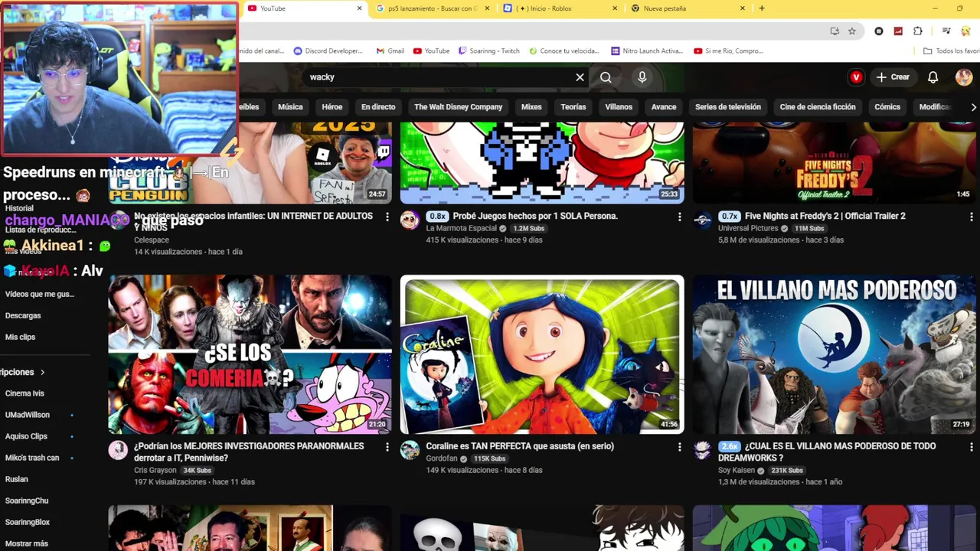
Task: Open the Soarinng - Twitch bookmark
Action: pyautogui.click(x=489, y=51)
